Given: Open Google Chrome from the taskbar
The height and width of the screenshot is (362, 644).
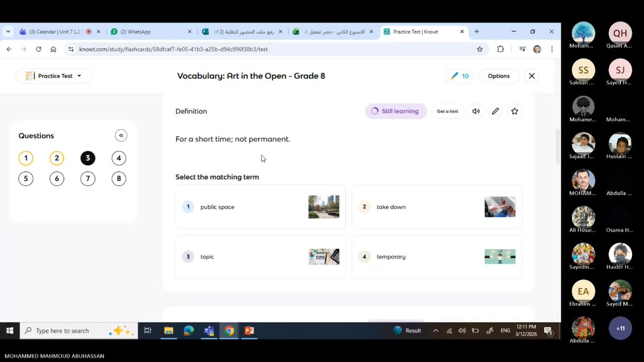Looking at the screenshot, I should [x=229, y=330].
